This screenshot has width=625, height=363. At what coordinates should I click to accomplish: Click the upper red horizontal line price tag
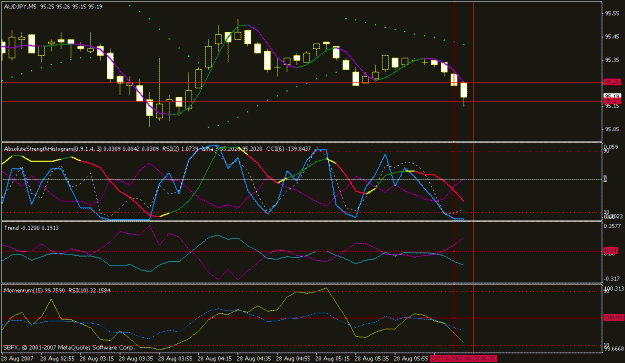pos(612,82)
